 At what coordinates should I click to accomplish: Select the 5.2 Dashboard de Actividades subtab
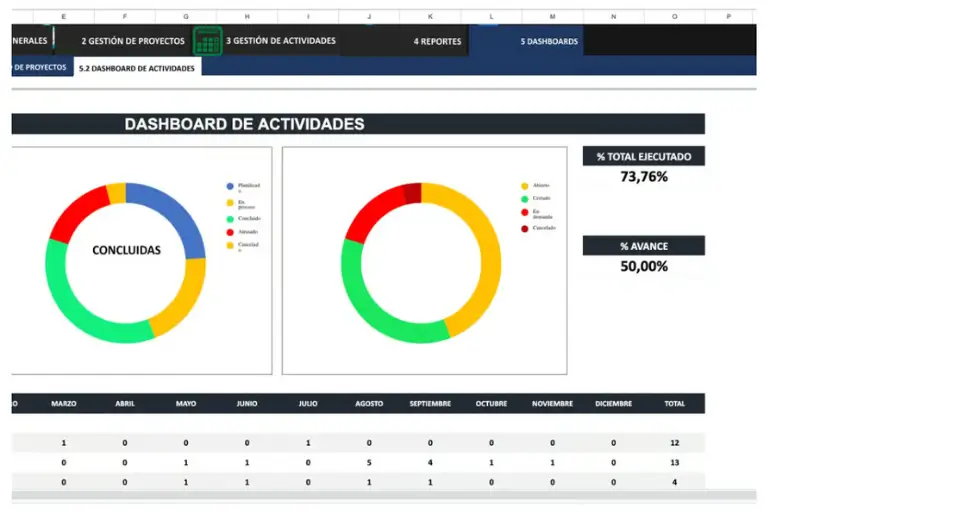coord(137,68)
